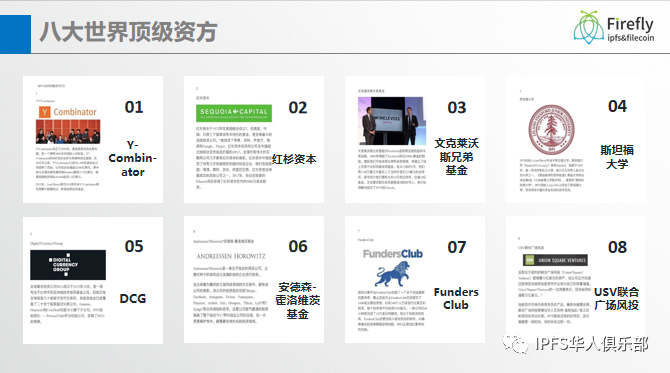Click the number 04
This screenshot has width=670, height=373.
click(617, 106)
